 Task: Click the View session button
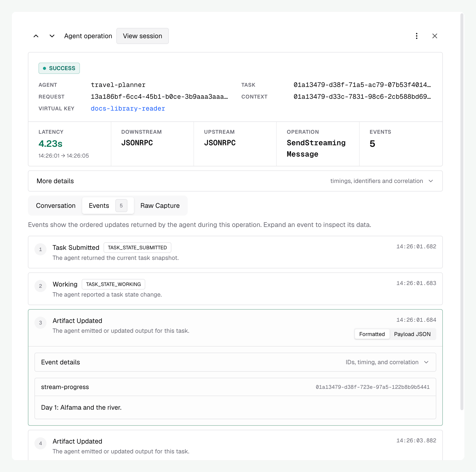[x=142, y=36]
